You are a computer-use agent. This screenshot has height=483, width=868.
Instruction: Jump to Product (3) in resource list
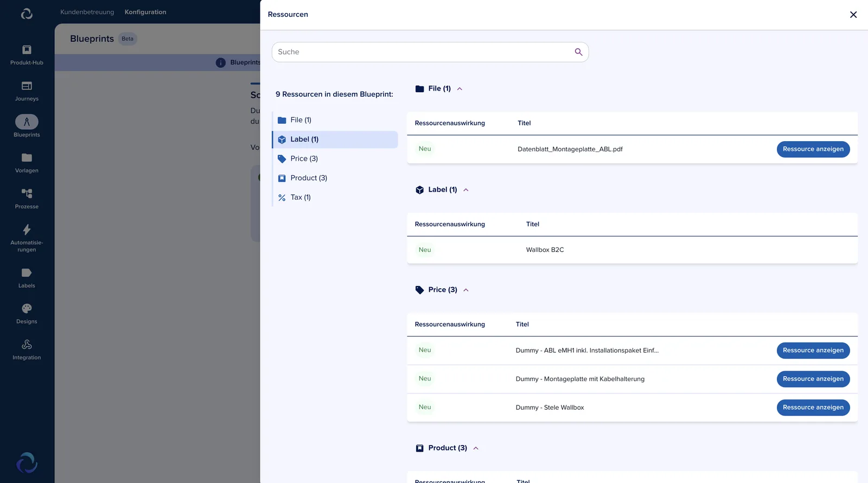[x=335, y=178]
